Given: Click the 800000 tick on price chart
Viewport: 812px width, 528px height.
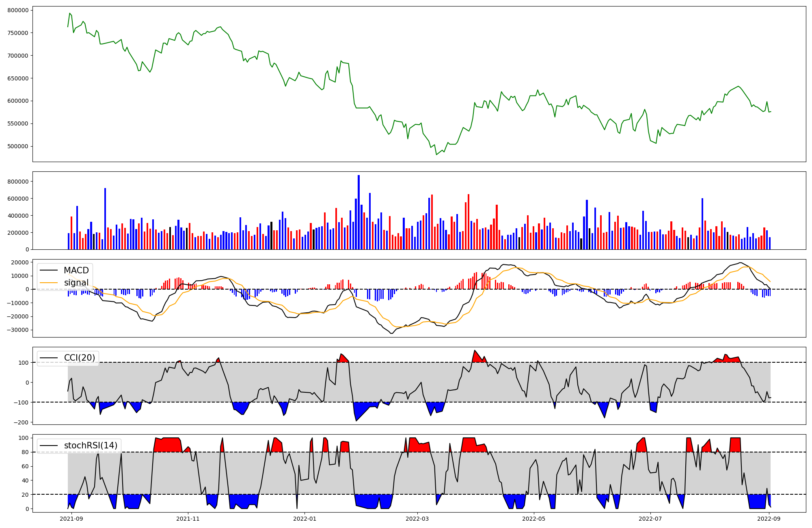Looking at the screenshot, I should (18, 10).
